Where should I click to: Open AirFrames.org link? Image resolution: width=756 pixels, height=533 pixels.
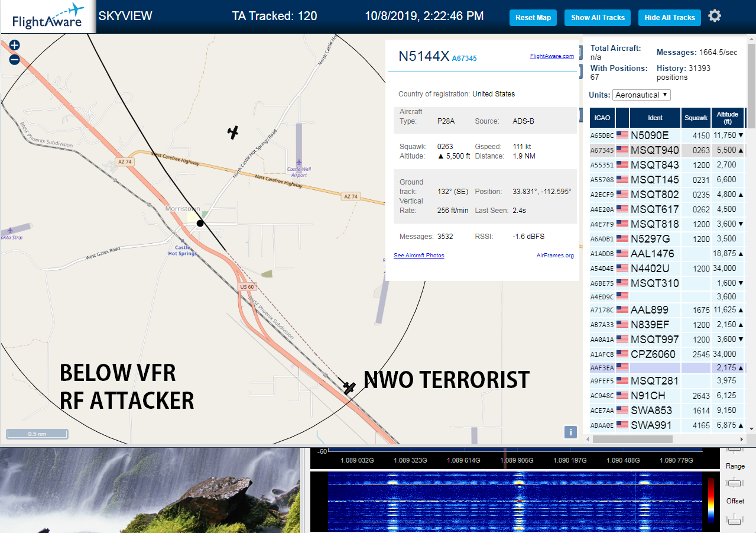coord(555,256)
